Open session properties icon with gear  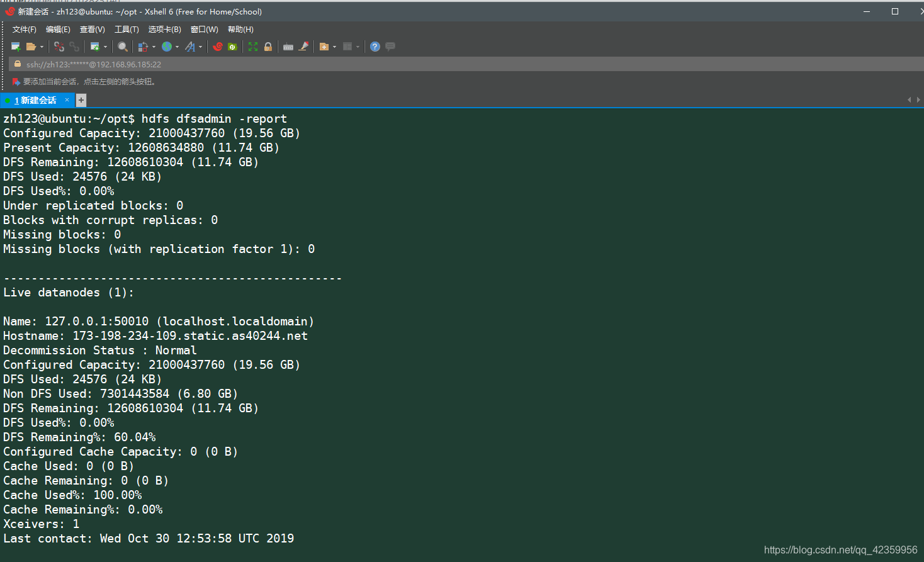tap(95, 47)
